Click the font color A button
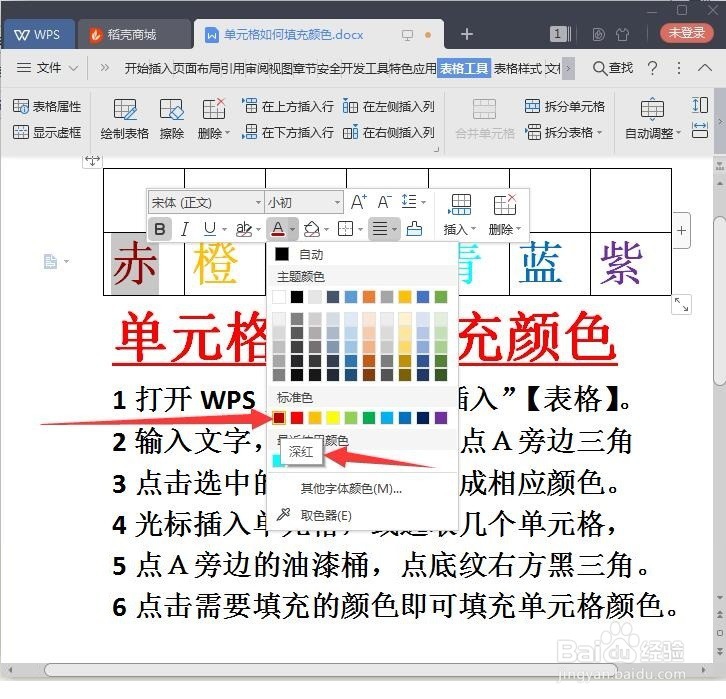726x699 pixels. [278, 229]
